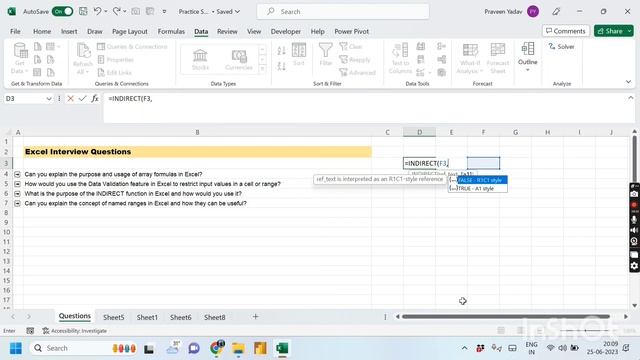This screenshot has height=360, width=640.
Task: Switch to the Sheet8 tab
Action: [214, 317]
